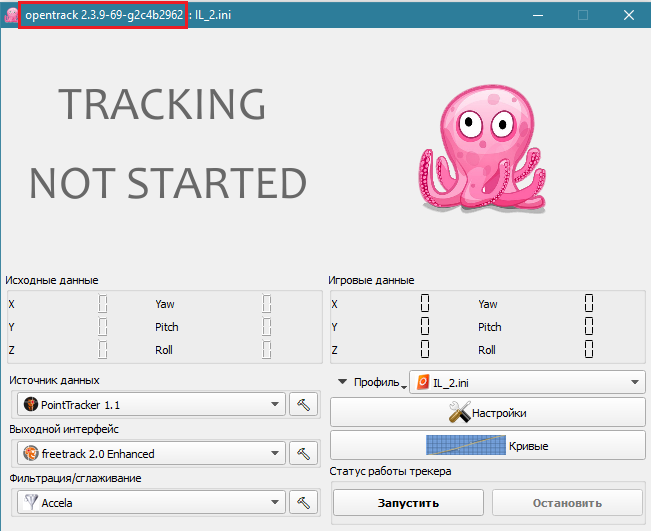Minimize the opentrack window
Viewport: 651px width, 531px height.
coord(538,15)
